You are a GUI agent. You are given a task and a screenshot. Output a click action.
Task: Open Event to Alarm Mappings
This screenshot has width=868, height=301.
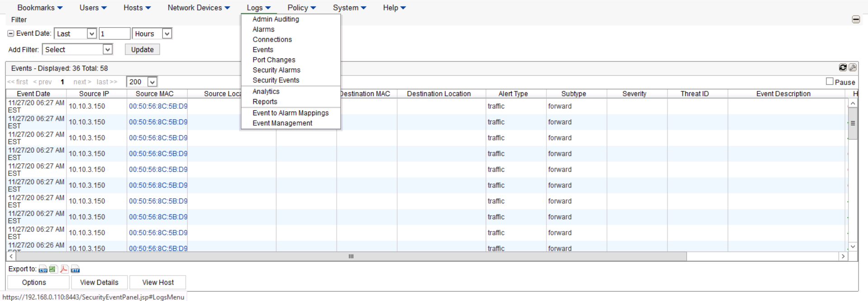click(290, 113)
